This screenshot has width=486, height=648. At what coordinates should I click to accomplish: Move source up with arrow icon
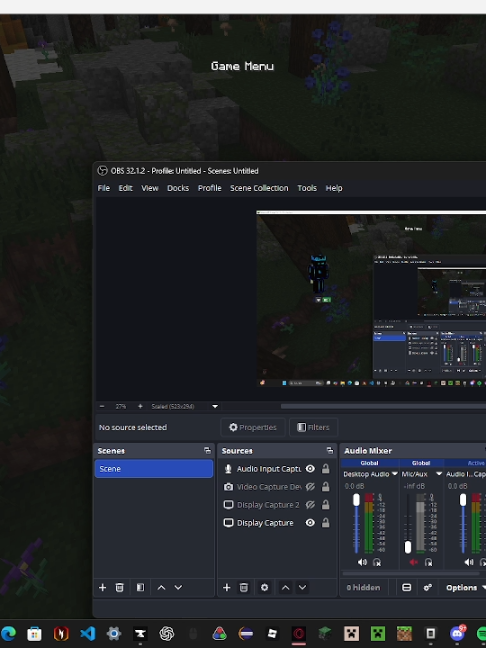286,587
